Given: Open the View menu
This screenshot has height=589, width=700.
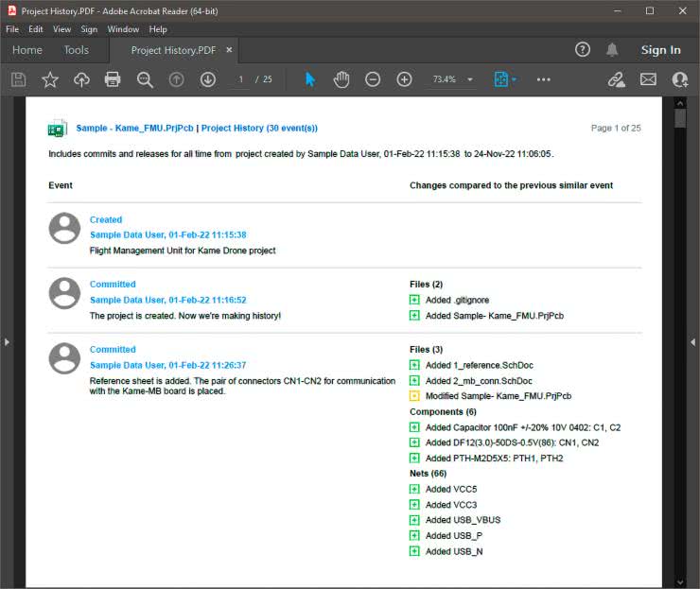Looking at the screenshot, I should 62,29.
